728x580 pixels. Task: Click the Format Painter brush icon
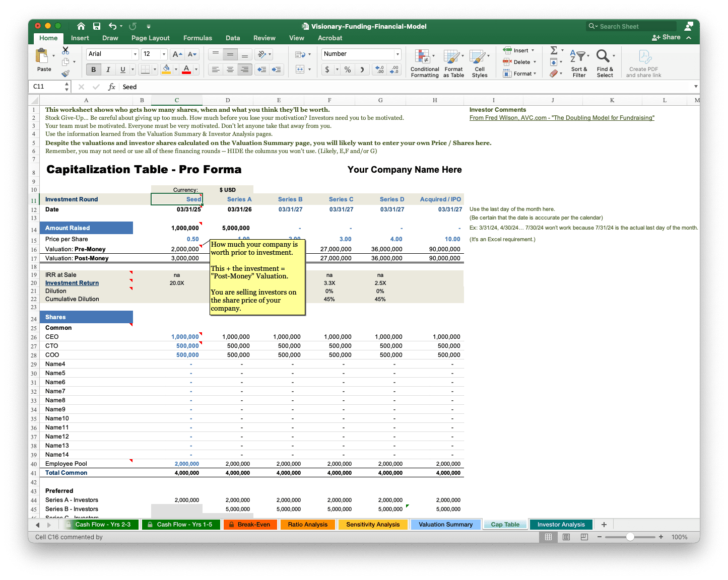65,74
